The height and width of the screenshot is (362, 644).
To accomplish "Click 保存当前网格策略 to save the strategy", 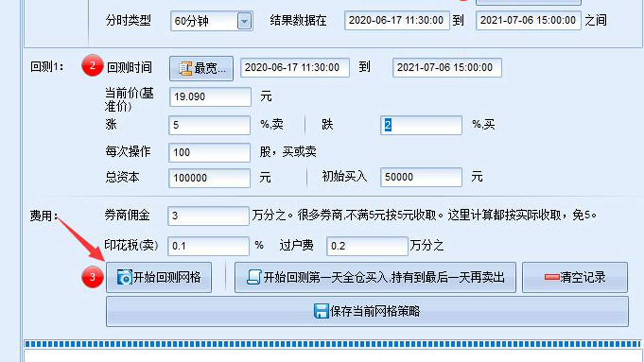I will (366, 311).
